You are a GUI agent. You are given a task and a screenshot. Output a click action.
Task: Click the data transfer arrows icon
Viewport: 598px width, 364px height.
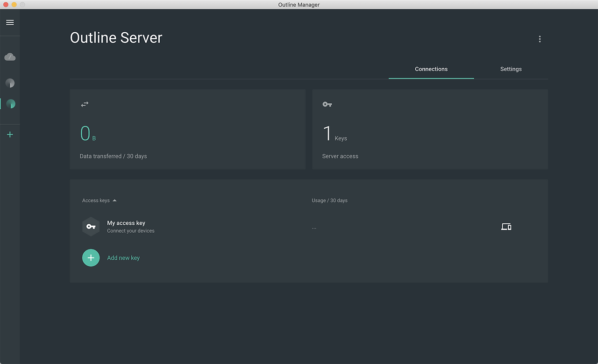[85, 104]
